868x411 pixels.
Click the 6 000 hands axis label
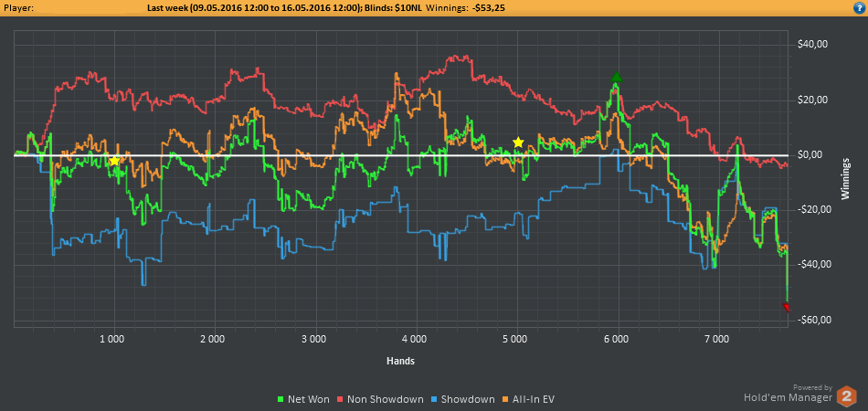[x=618, y=337]
